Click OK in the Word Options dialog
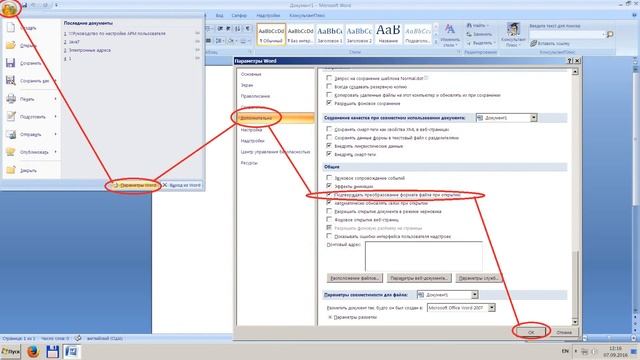Viewport: 640px width, 360px height. pyautogui.click(x=531, y=332)
